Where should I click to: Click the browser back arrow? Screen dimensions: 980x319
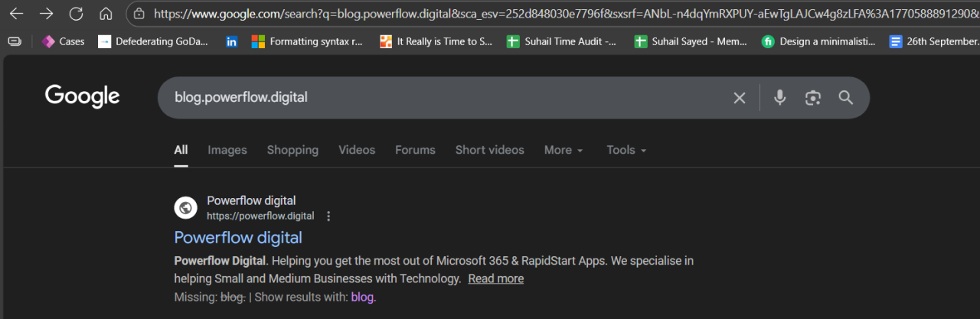pyautogui.click(x=16, y=14)
